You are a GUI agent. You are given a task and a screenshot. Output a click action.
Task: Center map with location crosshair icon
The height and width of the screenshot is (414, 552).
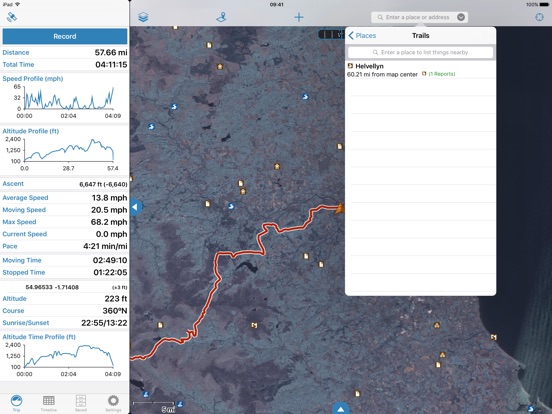pyautogui.click(x=539, y=17)
